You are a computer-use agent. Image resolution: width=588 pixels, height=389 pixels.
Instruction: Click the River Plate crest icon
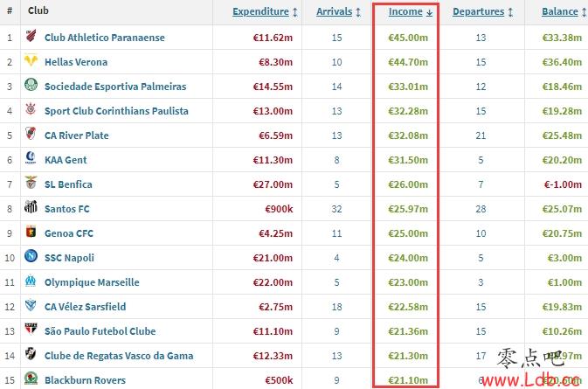31,135
